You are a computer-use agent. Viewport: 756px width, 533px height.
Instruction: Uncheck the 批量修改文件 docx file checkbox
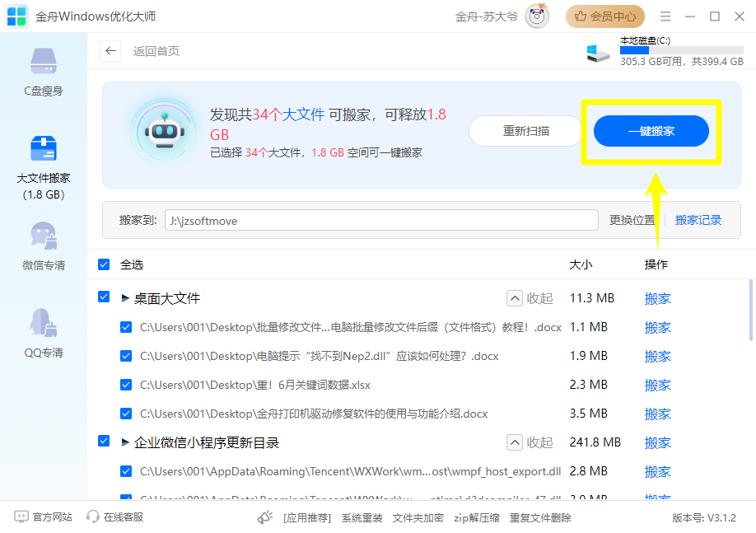[x=126, y=327]
